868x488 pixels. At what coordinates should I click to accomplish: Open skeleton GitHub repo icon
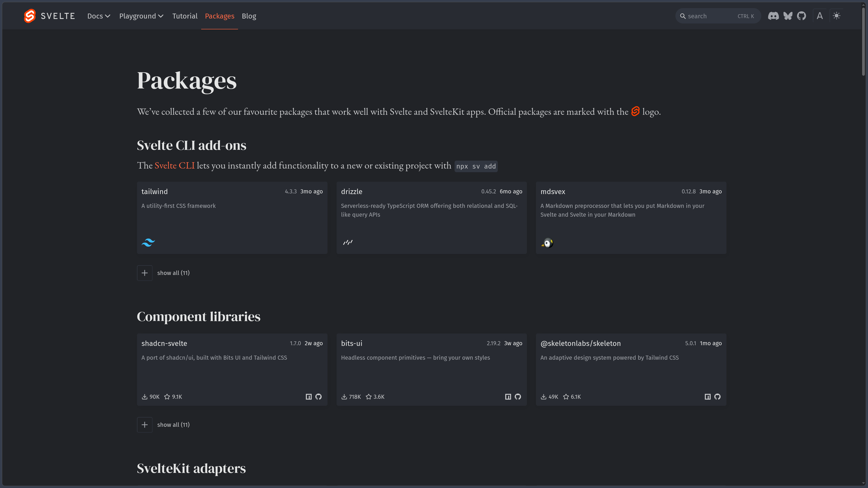point(717,397)
